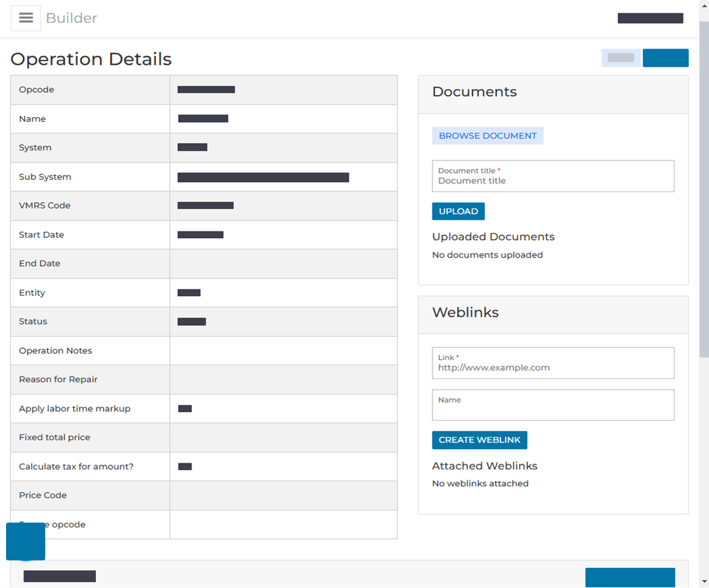
Task: Click the vertical scrollbar thumb
Action: point(704,189)
